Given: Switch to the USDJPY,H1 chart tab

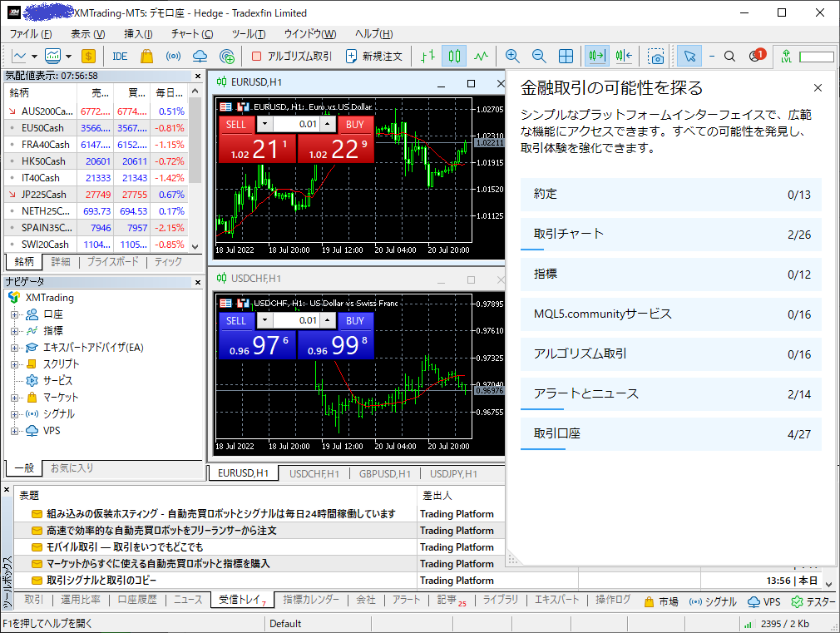Looking at the screenshot, I should click(x=453, y=474).
